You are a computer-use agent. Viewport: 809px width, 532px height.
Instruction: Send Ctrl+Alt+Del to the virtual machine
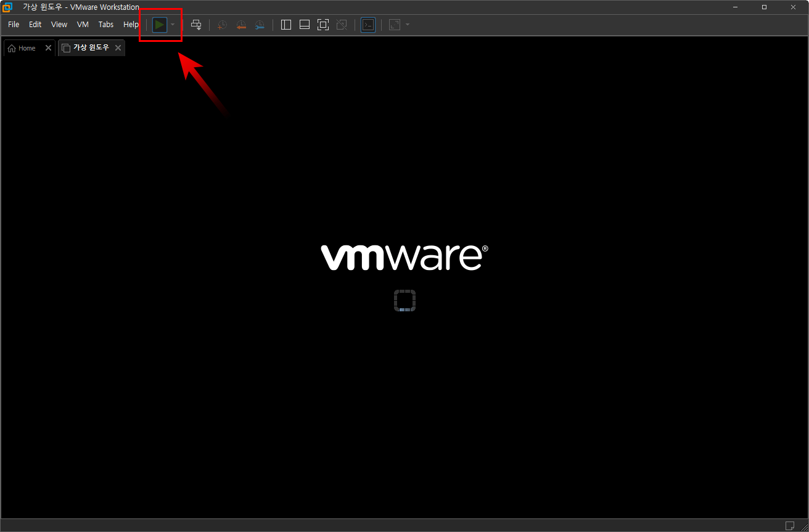click(196, 25)
